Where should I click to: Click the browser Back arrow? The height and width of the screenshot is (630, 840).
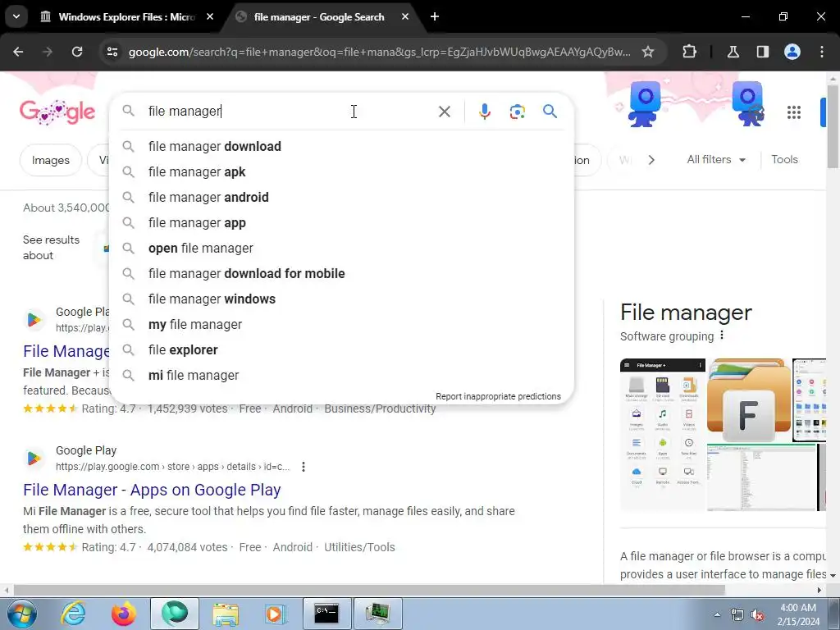(x=18, y=52)
